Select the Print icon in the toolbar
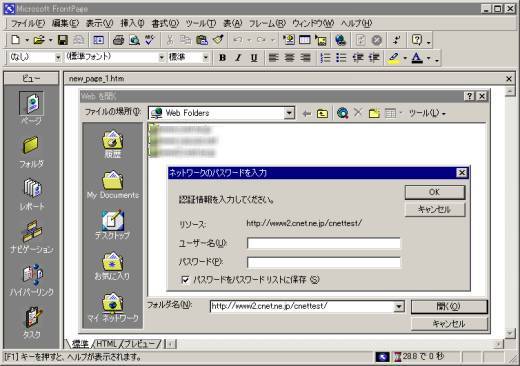The width and height of the screenshot is (520, 366). [x=119, y=40]
